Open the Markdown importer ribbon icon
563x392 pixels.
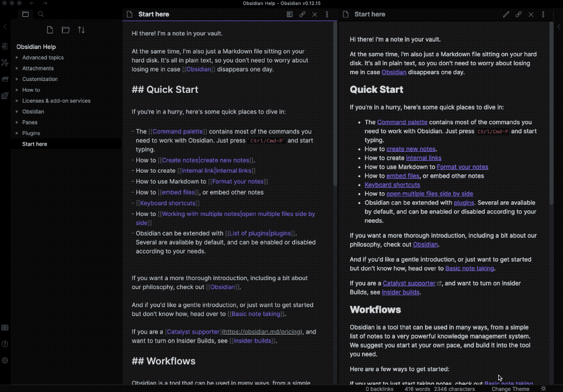click(5, 96)
